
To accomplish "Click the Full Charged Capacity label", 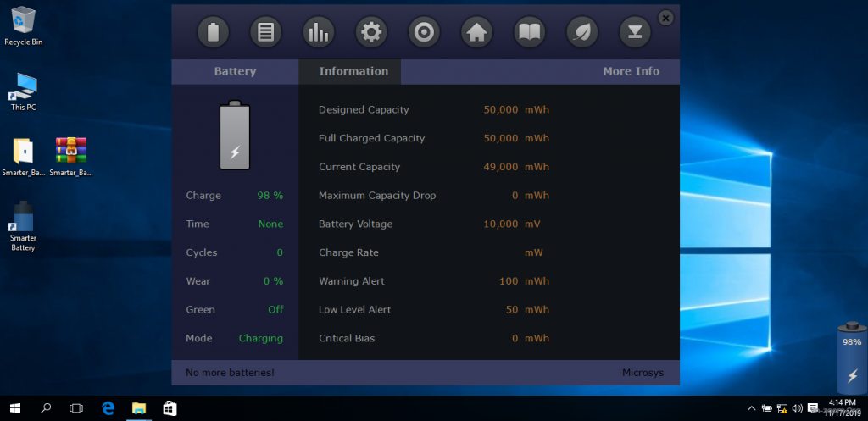I will click(371, 138).
